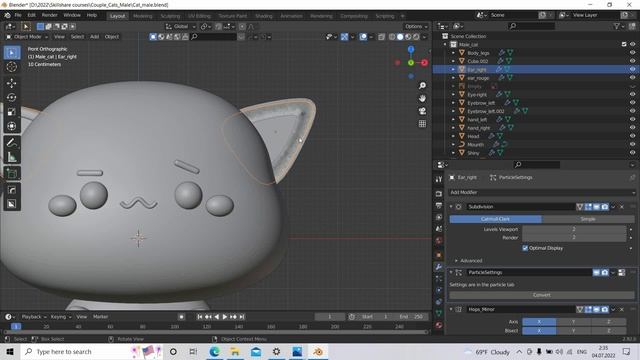This screenshot has height=360, width=640.
Task: Click Convert button in ParticleSettings
Action: (x=542, y=295)
